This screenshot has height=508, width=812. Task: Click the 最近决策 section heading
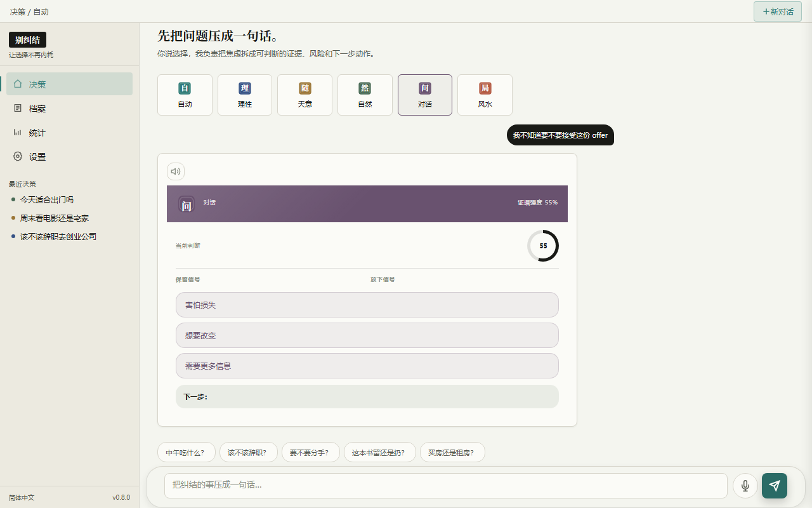point(22,184)
